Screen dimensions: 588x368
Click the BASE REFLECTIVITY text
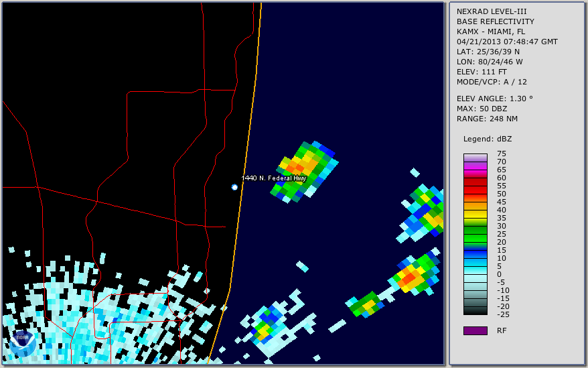click(495, 21)
